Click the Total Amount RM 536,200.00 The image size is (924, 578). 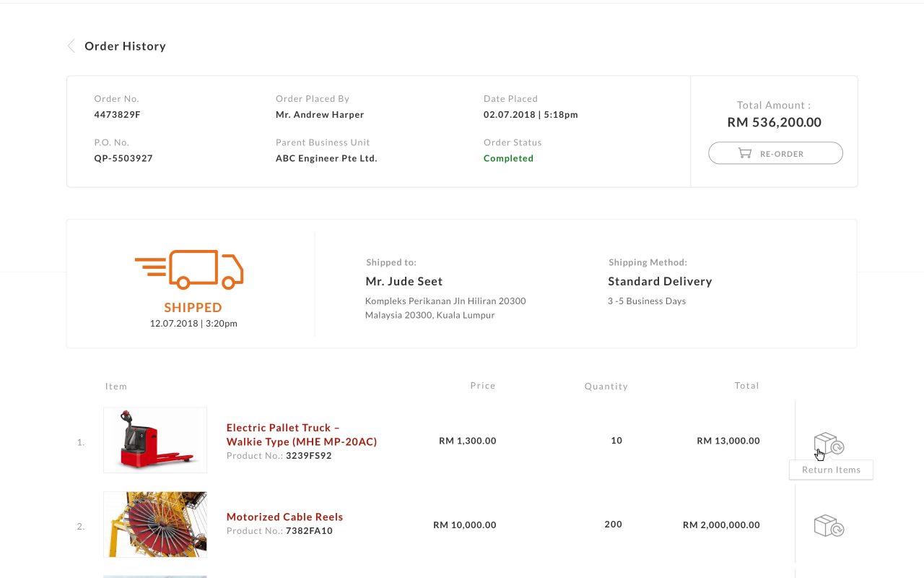pyautogui.click(x=774, y=122)
